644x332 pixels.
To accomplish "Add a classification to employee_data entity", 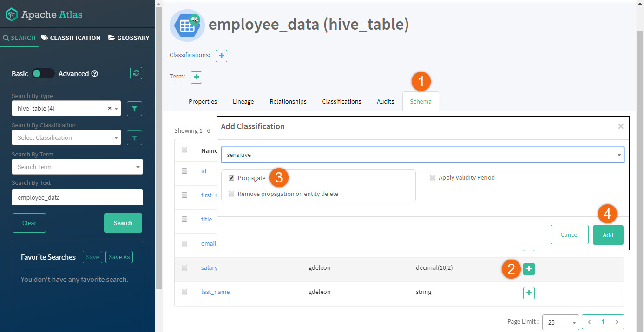I will [x=221, y=56].
